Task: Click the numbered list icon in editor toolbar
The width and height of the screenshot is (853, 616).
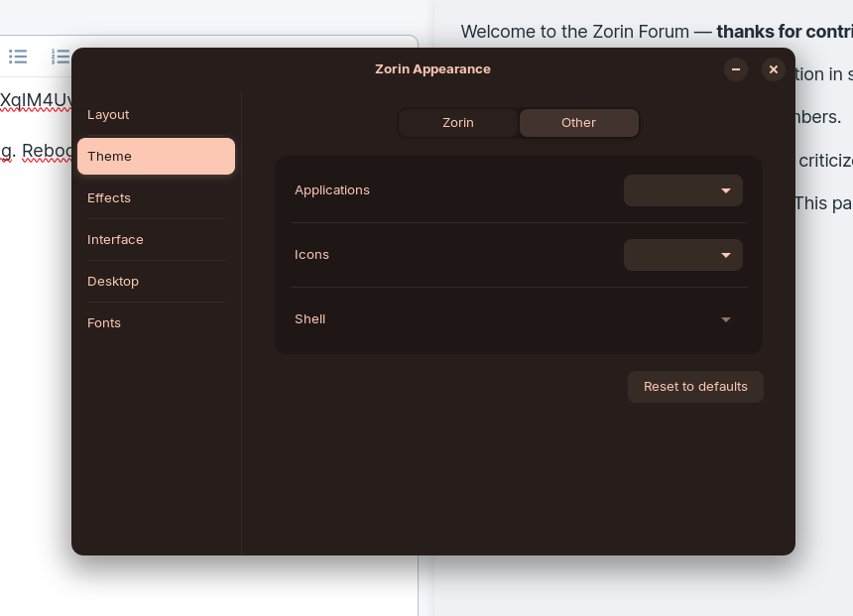Action: tap(61, 57)
